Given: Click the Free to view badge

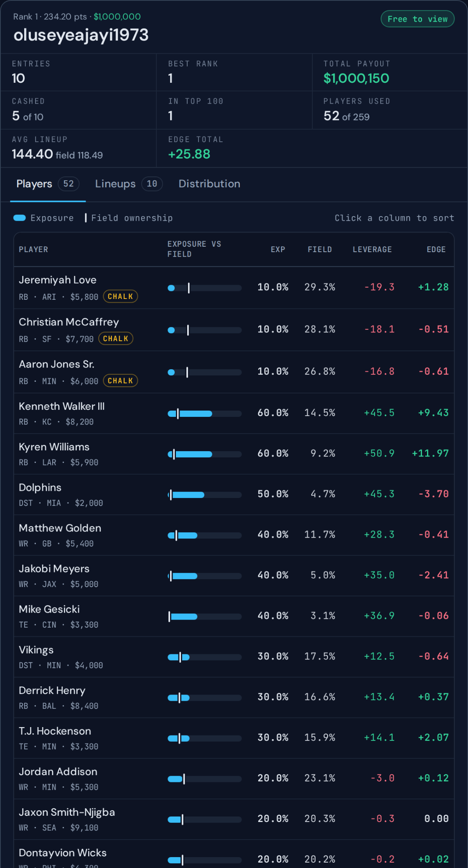Looking at the screenshot, I should pos(417,19).
